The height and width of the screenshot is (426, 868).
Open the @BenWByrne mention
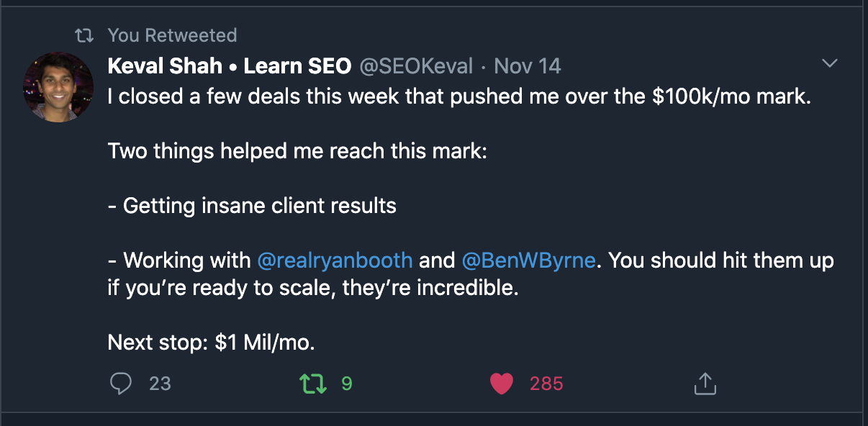point(528,260)
